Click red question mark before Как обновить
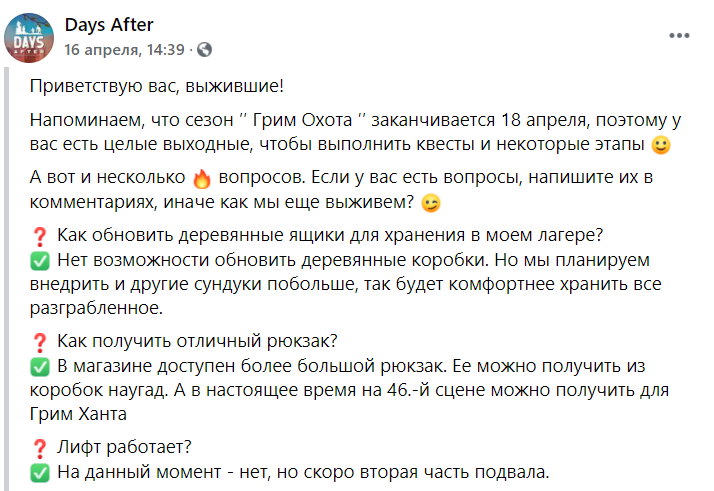Screen dimensions: 714x491 [40, 237]
